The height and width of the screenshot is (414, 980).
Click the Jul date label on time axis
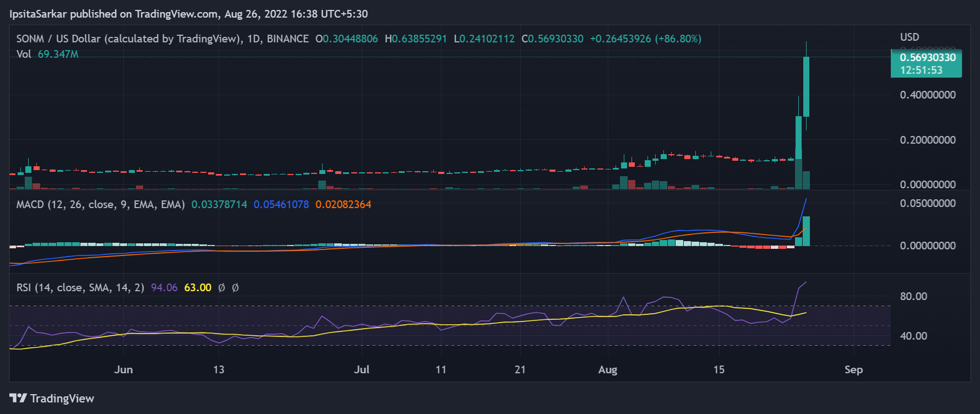(x=362, y=369)
